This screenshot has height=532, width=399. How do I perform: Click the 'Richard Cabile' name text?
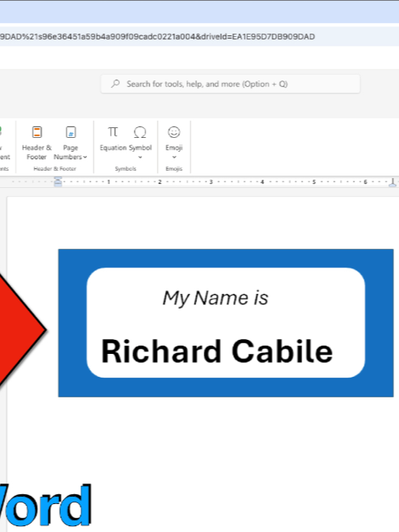pyautogui.click(x=217, y=351)
